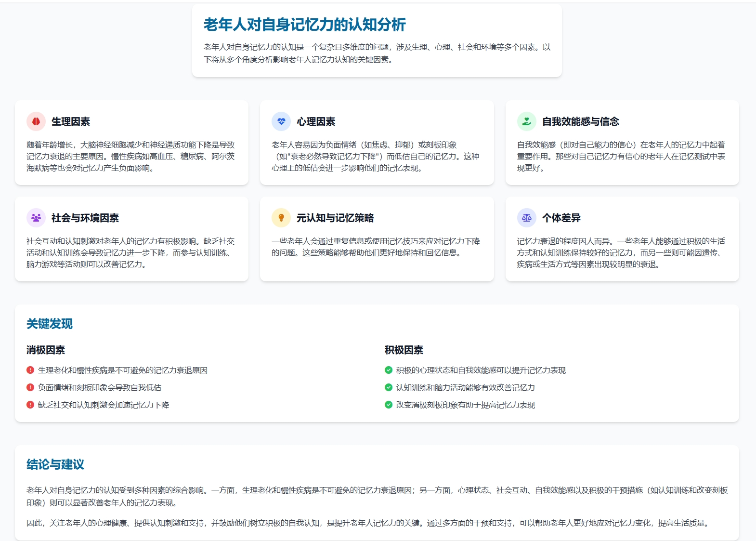
Task: Click the blue heartbeat icon beside 心理因素
Action: click(x=281, y=121)
